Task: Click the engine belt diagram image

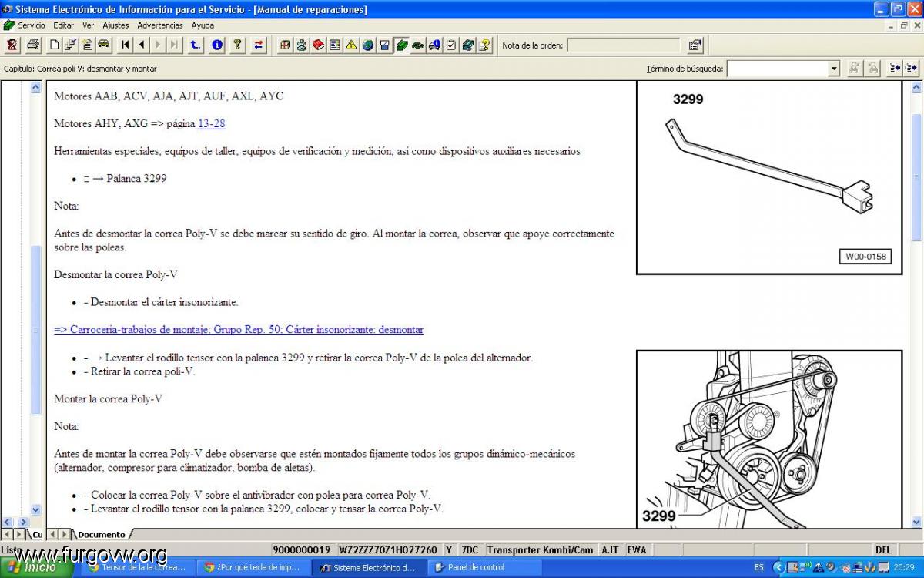Action: click(768, 439)
